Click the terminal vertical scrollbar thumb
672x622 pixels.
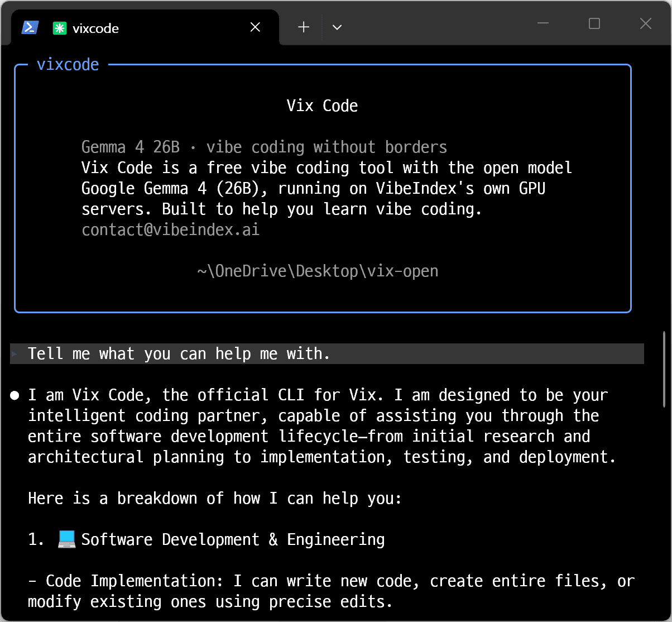coord(664,369)
